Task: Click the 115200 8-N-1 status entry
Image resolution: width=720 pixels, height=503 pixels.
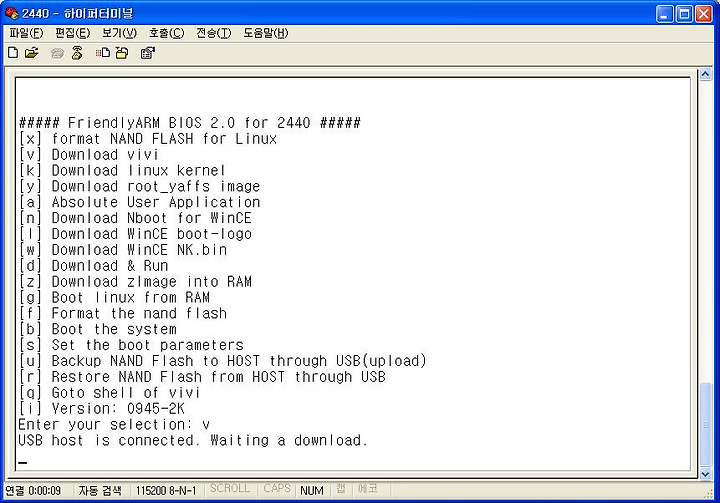Action: click(x=166, y=491)
